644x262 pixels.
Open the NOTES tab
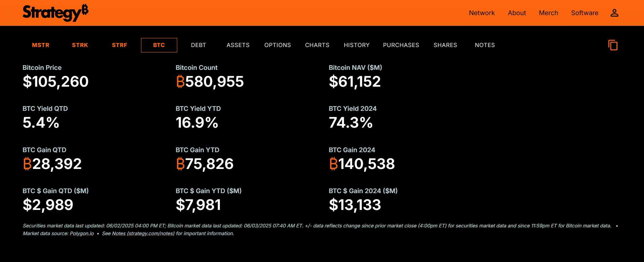click(x=485, y=45)
